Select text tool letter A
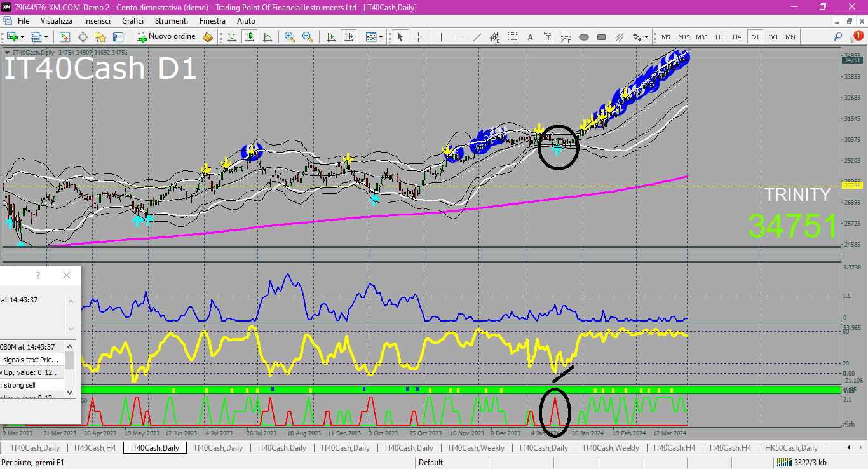 [x=530, y=37]
